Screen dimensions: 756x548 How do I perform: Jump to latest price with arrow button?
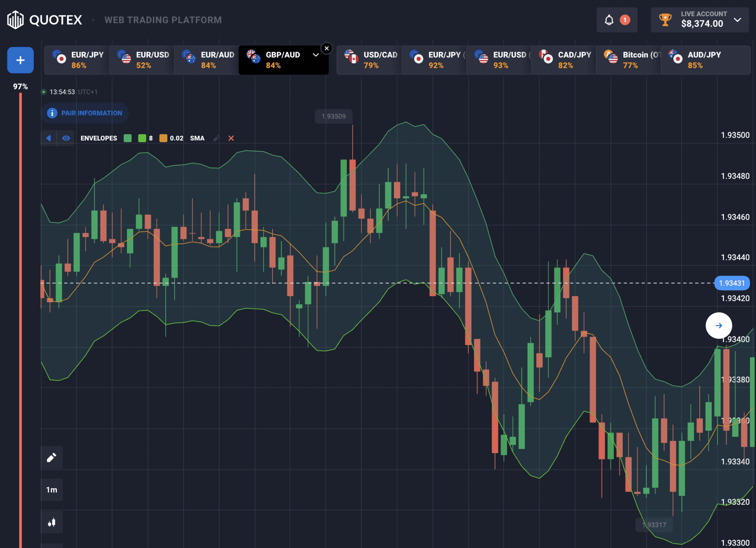point(719,325)
